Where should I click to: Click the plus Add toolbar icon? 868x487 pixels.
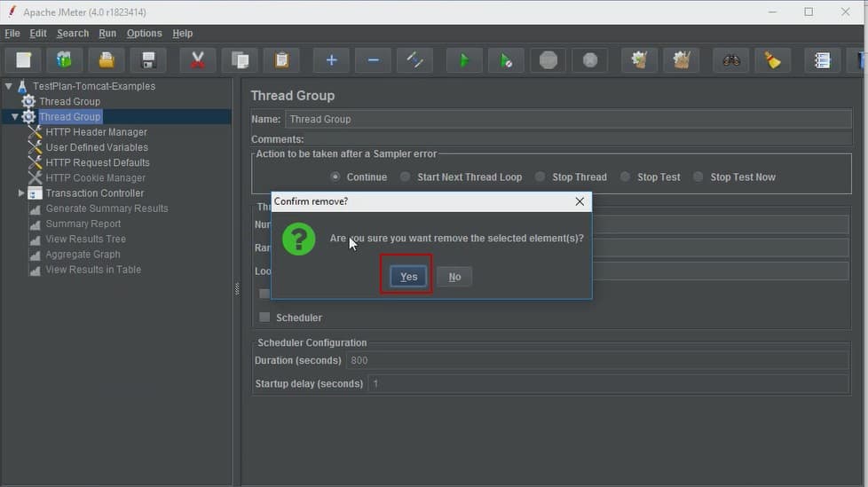[331, 60]
